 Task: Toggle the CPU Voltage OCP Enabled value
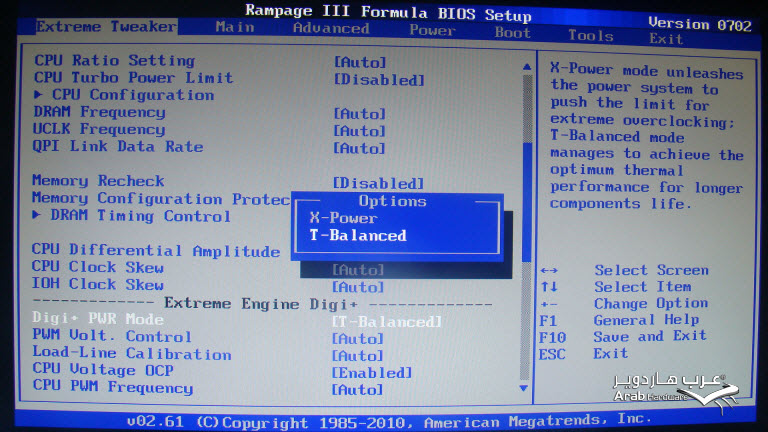372,373
